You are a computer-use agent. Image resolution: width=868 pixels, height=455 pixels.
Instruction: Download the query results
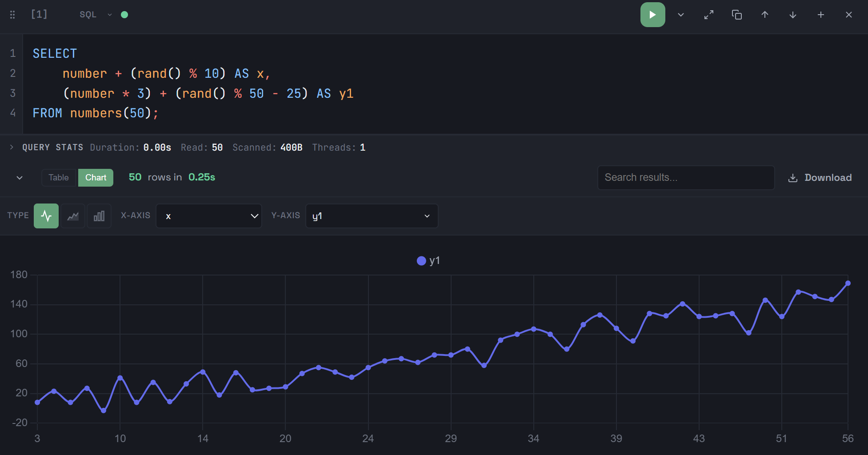tap(820, 178)
